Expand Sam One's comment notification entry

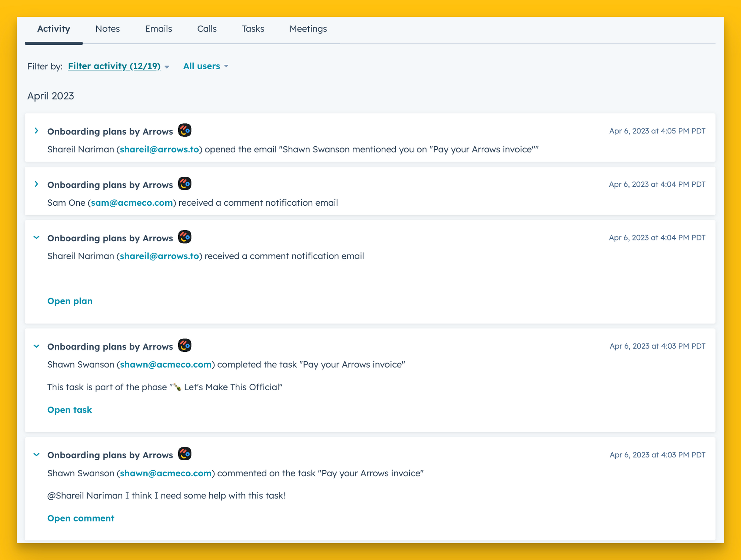pyautogui.click(x=37, y=184)
